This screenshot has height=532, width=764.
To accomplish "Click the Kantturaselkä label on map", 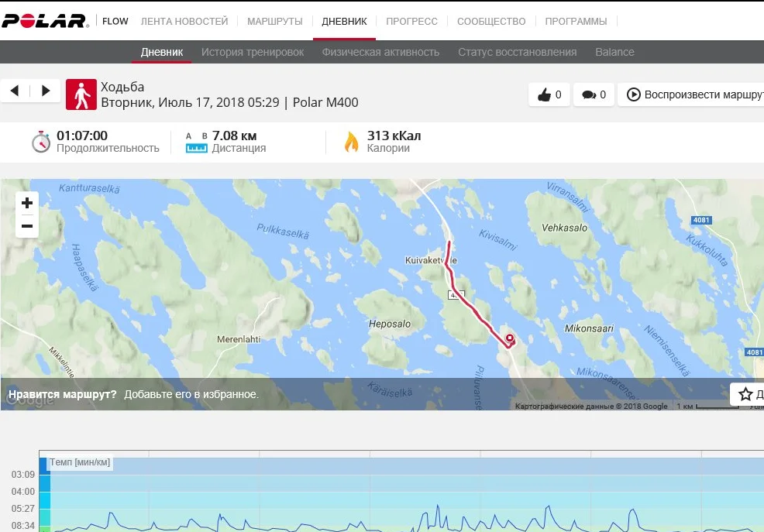I will coord(89,188).
